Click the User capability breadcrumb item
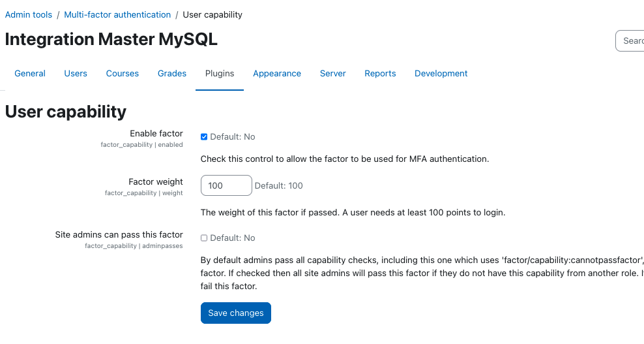 pos(212,15)
